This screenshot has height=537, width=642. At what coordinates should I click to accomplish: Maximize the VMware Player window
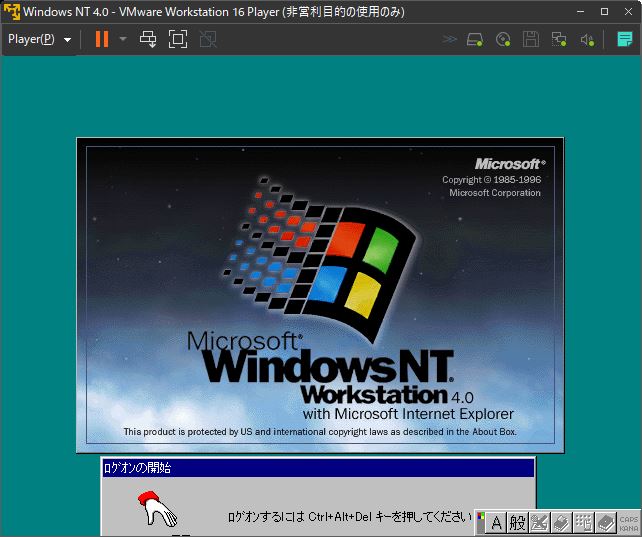pyautogui.click(x=604, y=11)
